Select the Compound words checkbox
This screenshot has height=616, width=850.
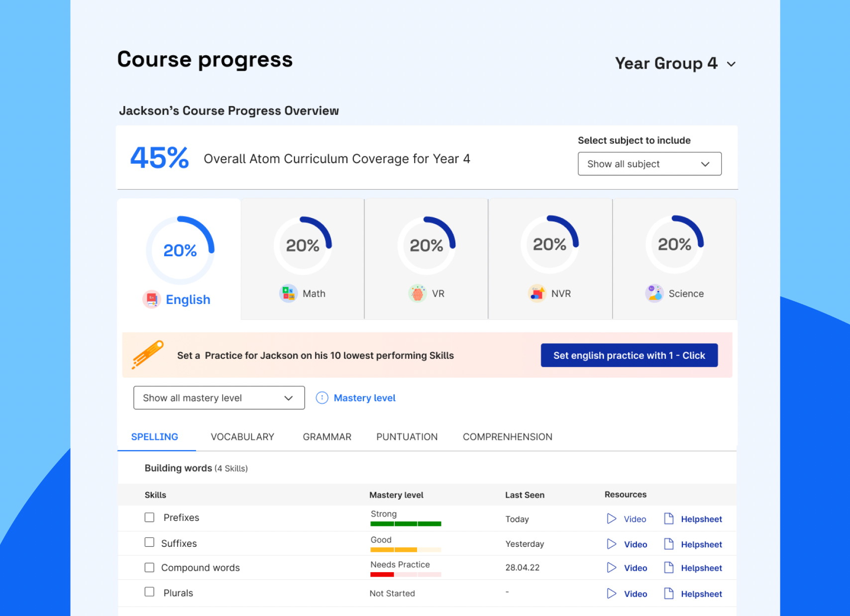[149, 567]
